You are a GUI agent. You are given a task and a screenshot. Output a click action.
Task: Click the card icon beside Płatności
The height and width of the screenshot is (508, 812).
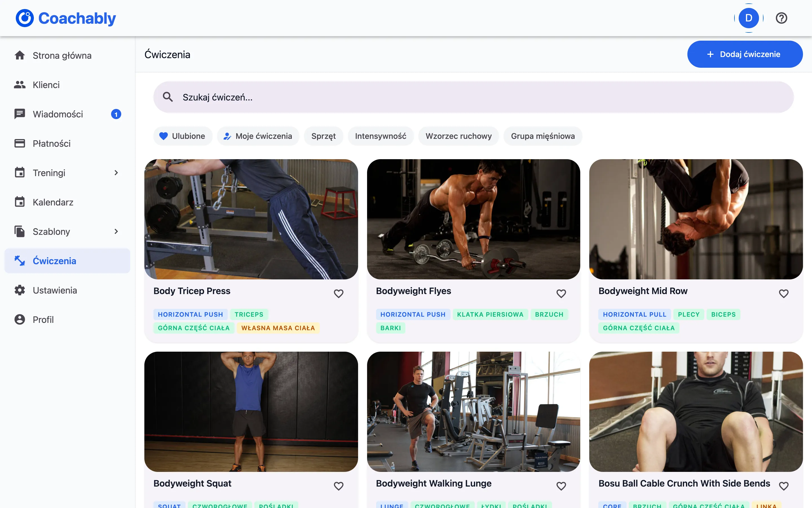click(x=20, y=143)
